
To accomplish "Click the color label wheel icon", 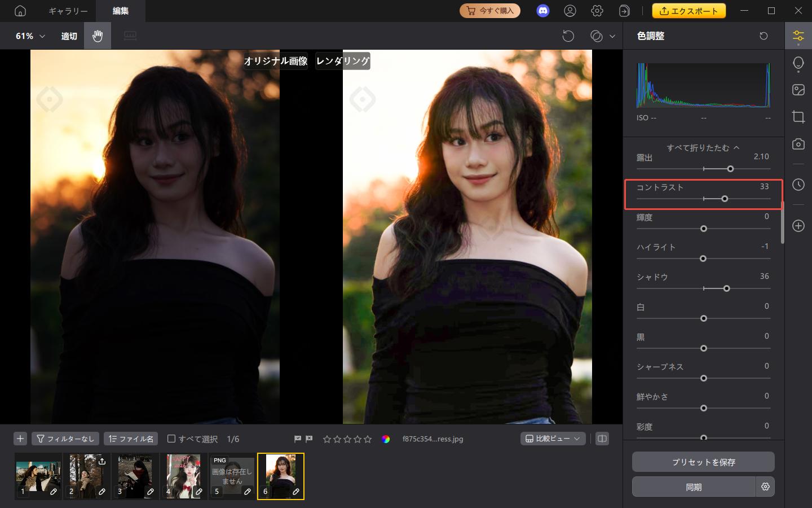I will click(386, 439).
